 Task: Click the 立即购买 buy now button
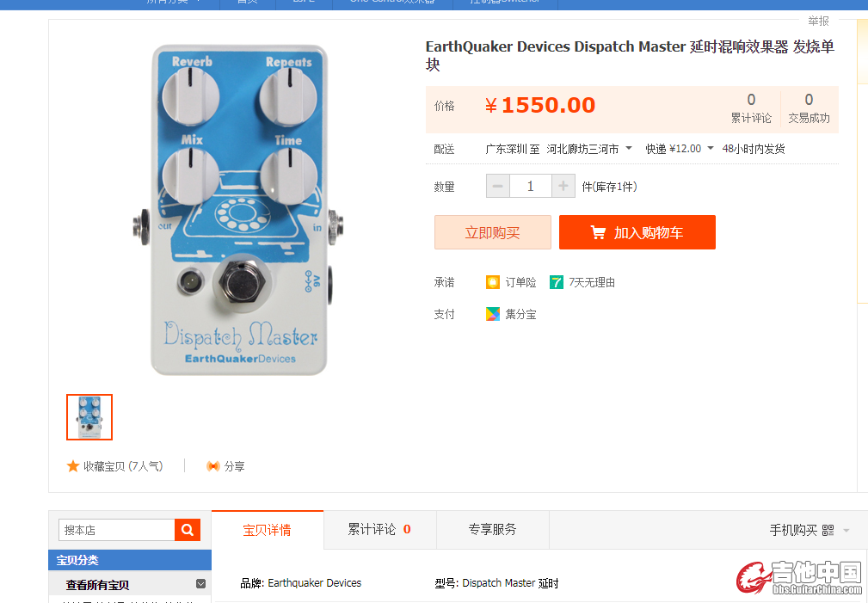[493, 232]
